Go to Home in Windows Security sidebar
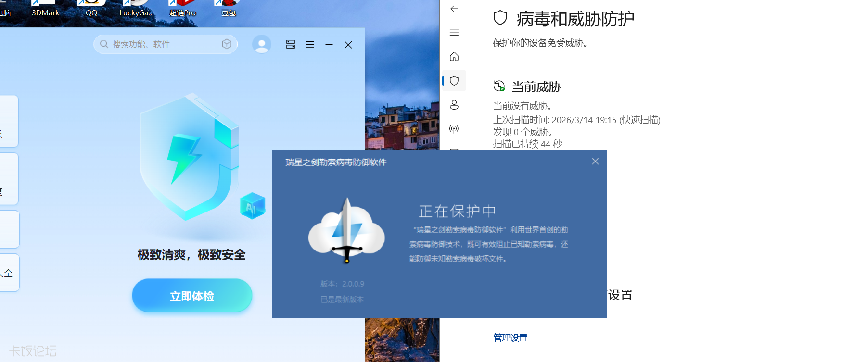The height and width of the screenshot is (362, 868). pos(454,57)
